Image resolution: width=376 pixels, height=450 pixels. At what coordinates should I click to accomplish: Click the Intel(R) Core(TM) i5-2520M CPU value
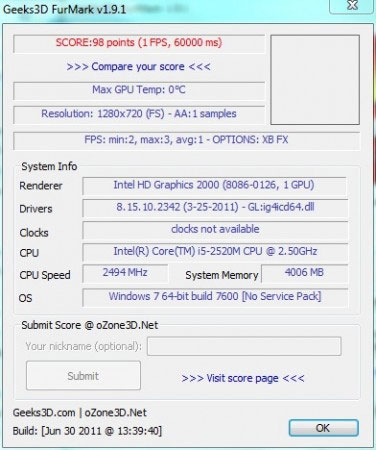coord(215,252)
